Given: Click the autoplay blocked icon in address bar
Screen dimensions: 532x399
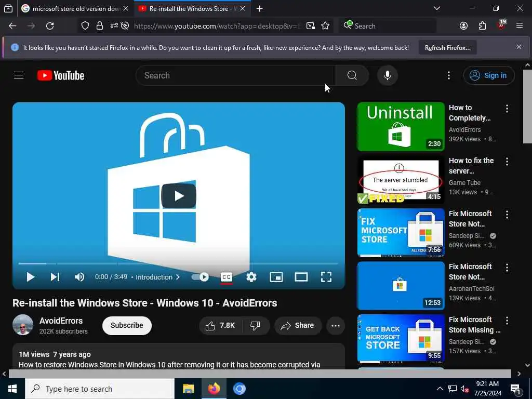Looking at the screenshot, I should point(125,26).
